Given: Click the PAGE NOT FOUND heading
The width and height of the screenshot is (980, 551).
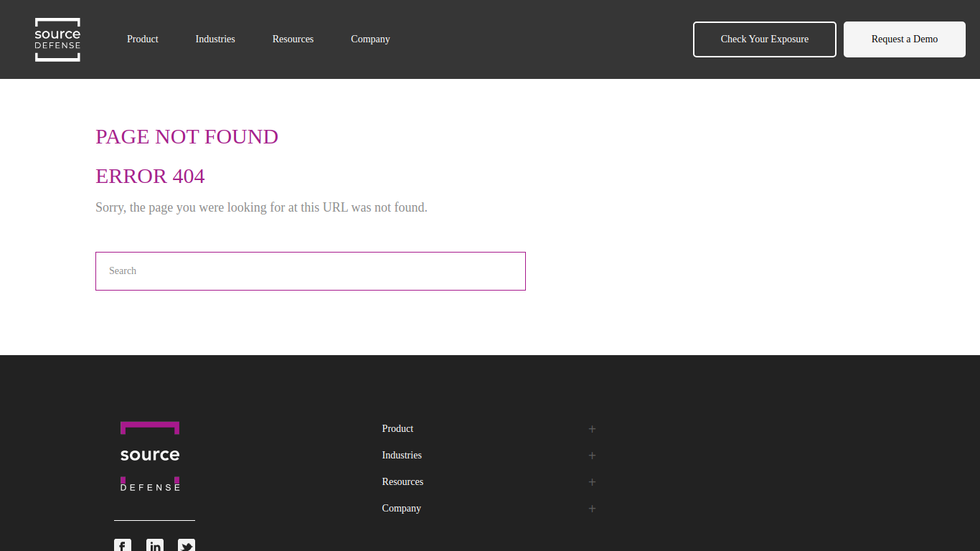Looking at the screenshot, I should point(187,136).
